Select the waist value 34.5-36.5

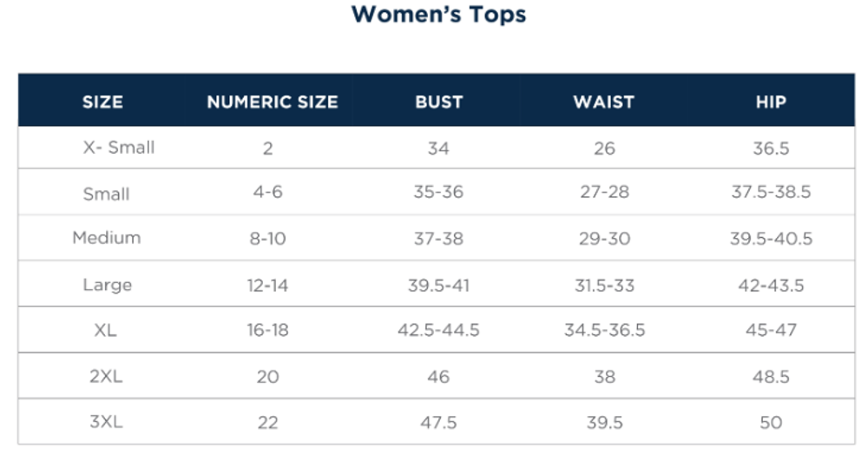604,330
